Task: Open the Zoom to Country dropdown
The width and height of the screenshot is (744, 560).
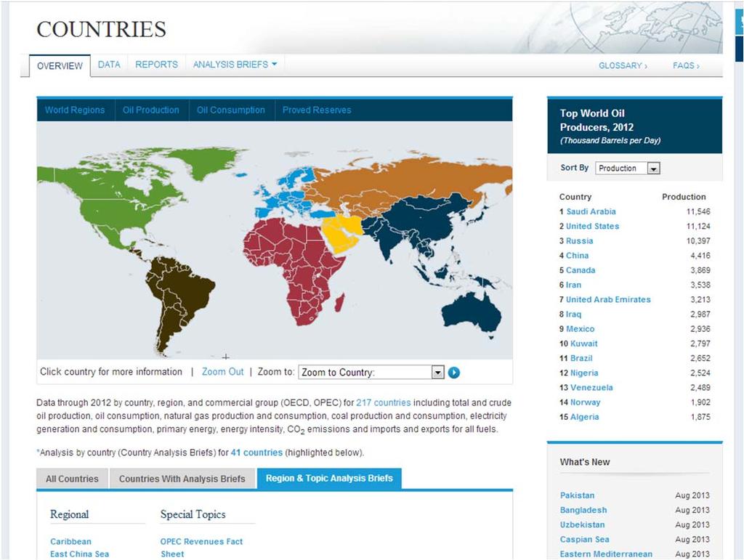Action: click(371, 372)
